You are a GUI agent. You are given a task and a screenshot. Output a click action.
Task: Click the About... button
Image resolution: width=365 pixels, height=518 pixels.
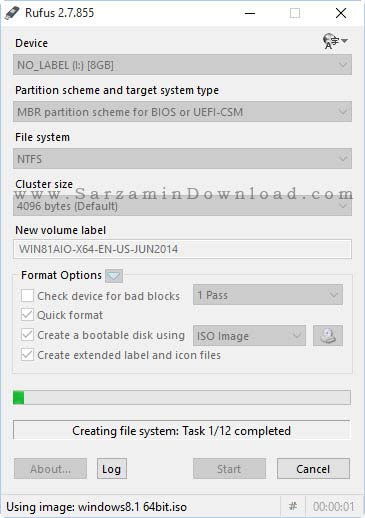coord(50,469)
